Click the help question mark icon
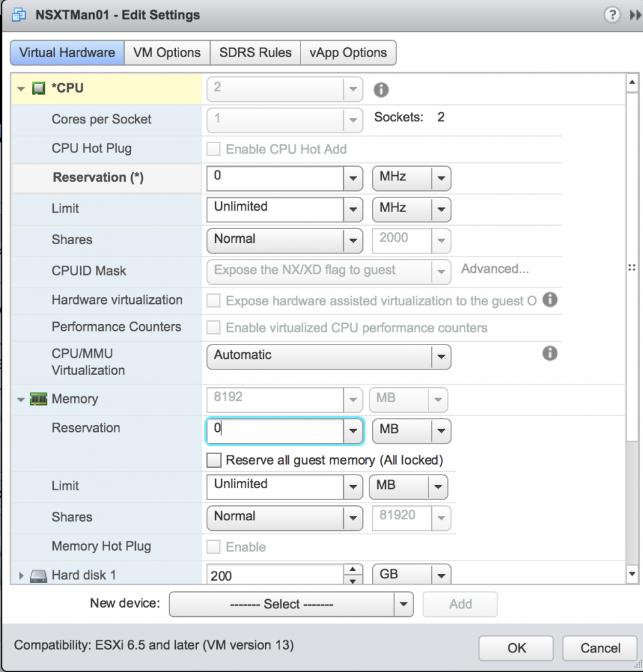 (x=612, y=15)
